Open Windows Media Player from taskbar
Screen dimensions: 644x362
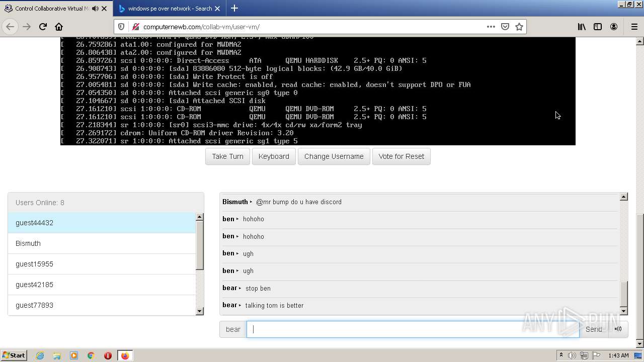coord(74,355)
